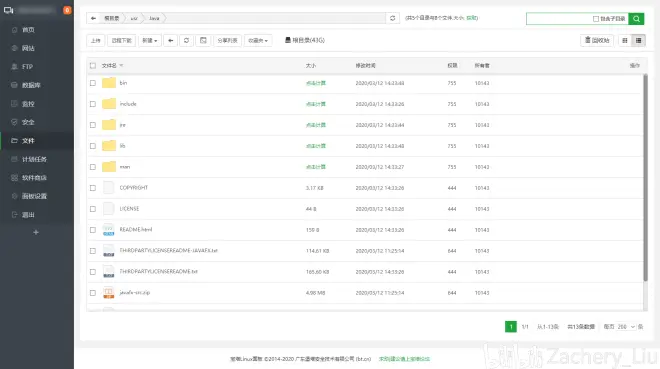
Task: Click the THIRDPARTYLICENSEREADME-JAVAFX.txt file name
Action: pos(168,251)
